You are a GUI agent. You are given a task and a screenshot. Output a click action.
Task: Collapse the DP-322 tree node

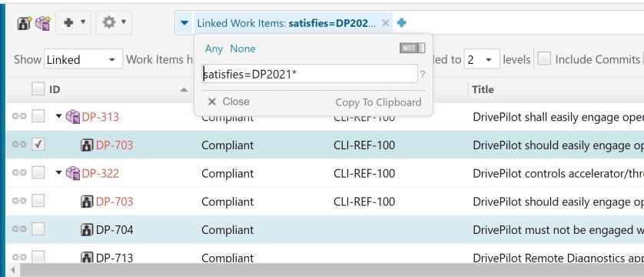[58, 173]
